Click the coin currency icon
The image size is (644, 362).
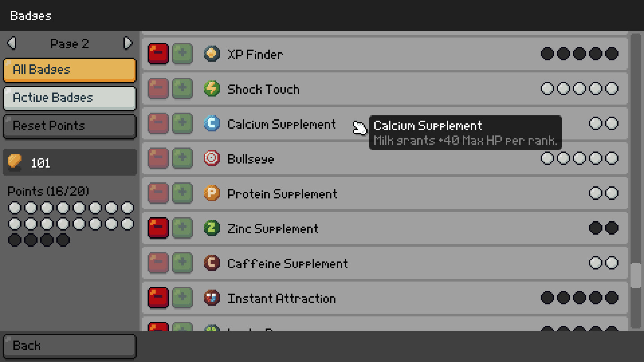(x=15, y=162)
